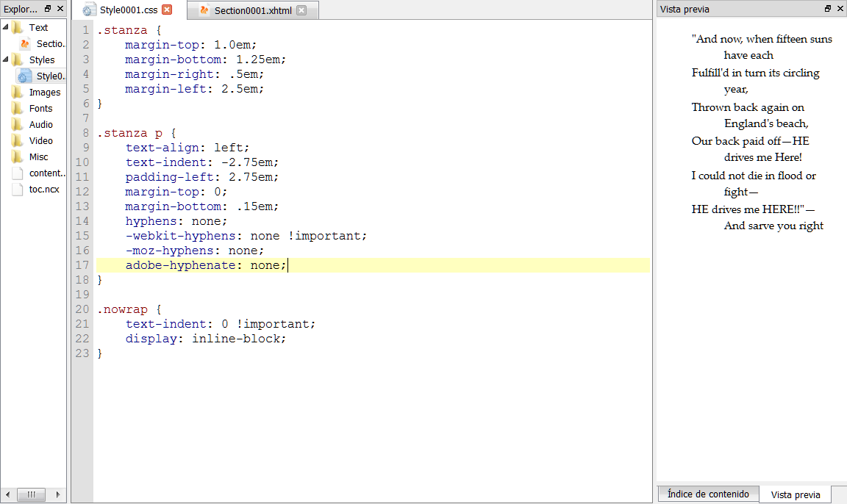This screenshot has height=504, width=847.
Task: Close the Vista previa panel
Action: click(x=840, y=9)
